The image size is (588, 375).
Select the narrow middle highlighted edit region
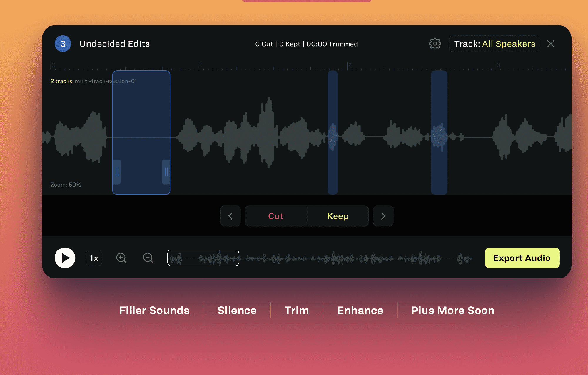[333, 132]
